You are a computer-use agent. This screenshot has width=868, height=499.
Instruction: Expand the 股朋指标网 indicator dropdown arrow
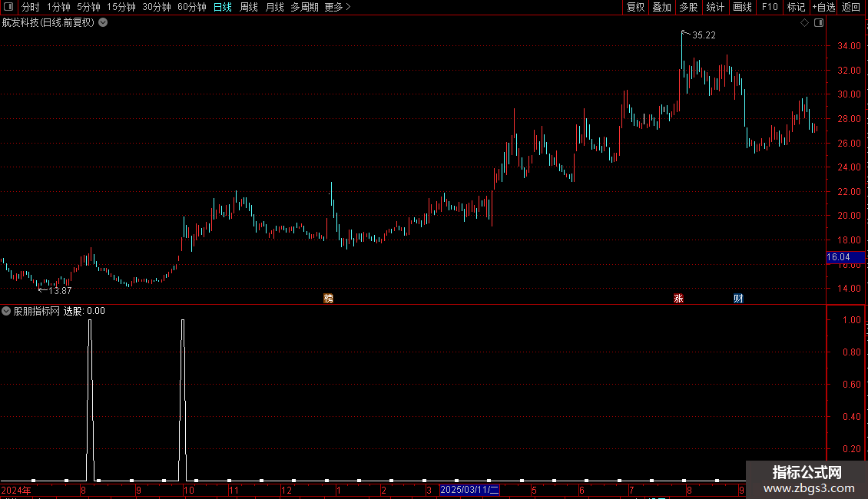coord(6,311)
